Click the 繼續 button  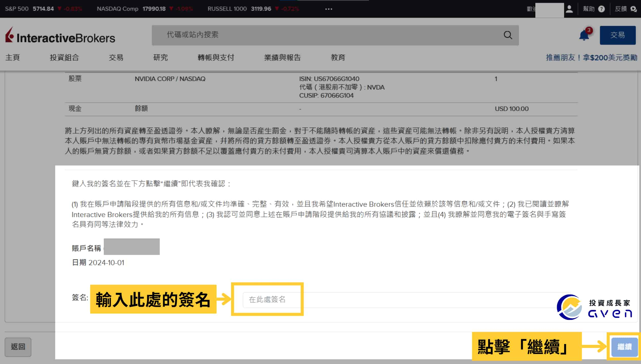(x=624, y=347)
